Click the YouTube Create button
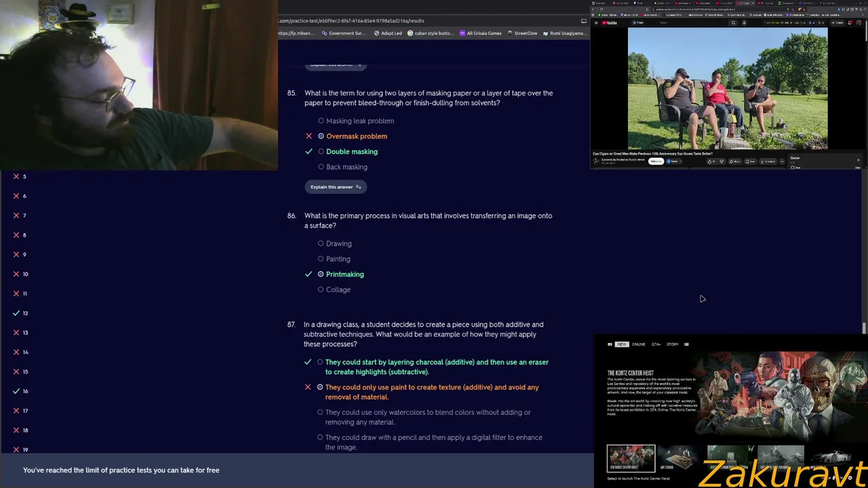The height and width of the screenshot is (488, 868). (x=839, y=23)
